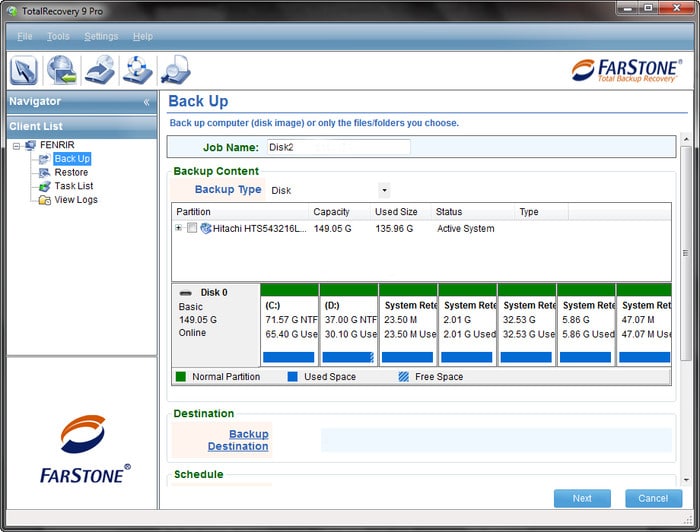Click the Hitachi HTS543216L disk name

coord(260,229)
